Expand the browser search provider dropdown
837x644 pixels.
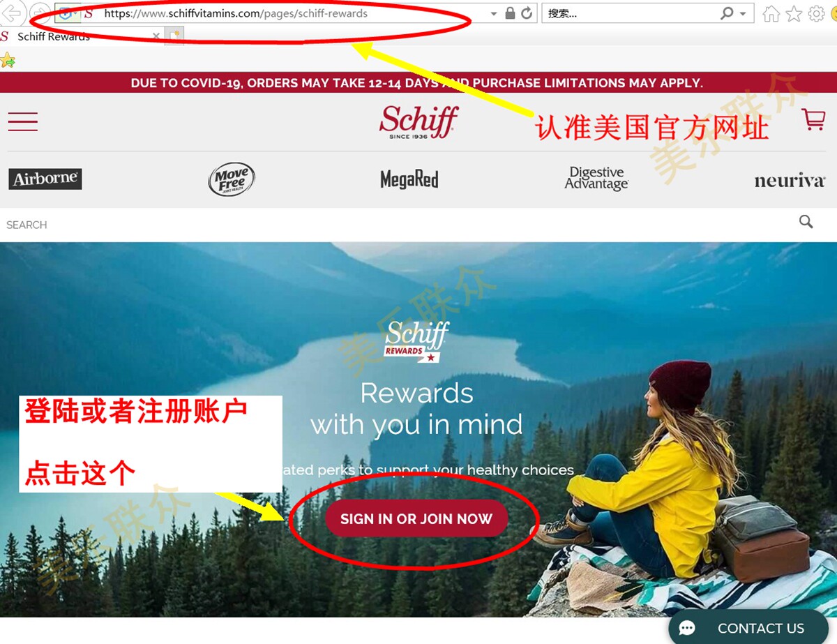pyautogui.click(x=743, y=14)
